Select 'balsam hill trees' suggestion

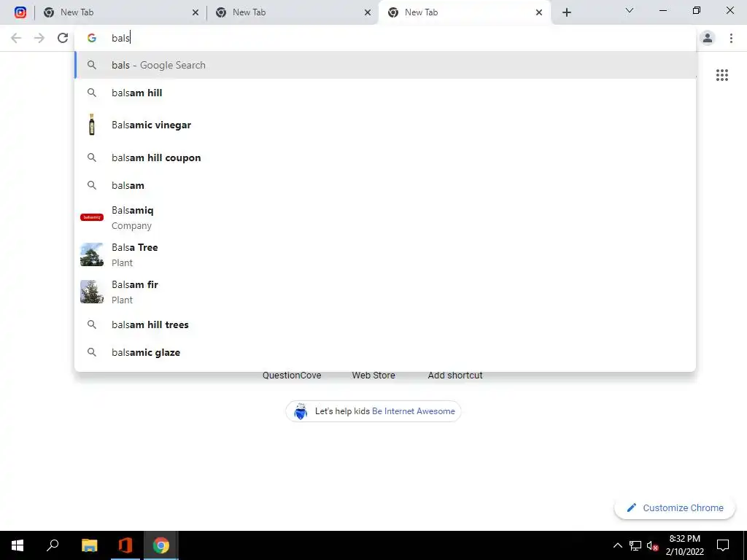click(385, 324)
